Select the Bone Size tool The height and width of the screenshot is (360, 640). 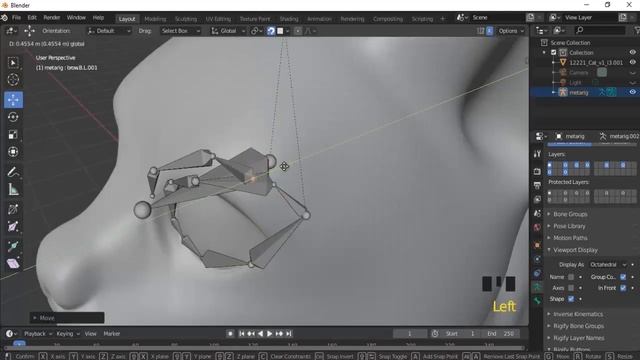pyautogui.click(x=13, y=227)
